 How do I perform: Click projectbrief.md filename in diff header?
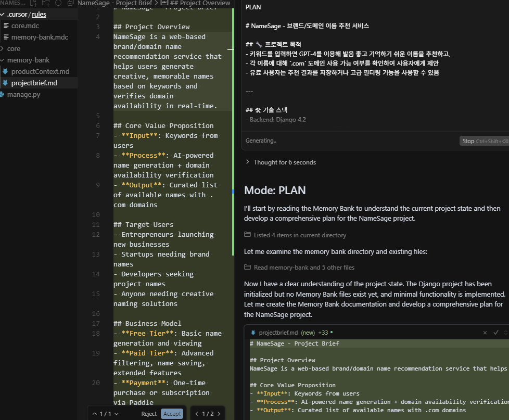(278, 333)
